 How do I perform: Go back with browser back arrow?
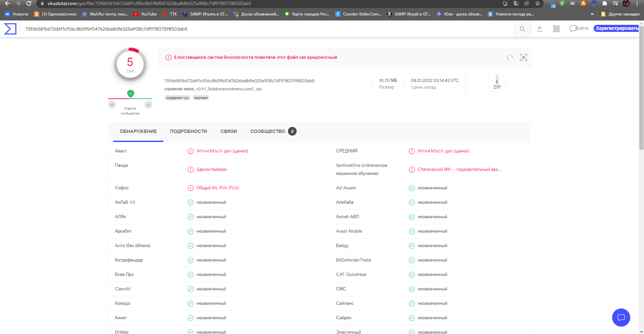(x=7, y=3)
